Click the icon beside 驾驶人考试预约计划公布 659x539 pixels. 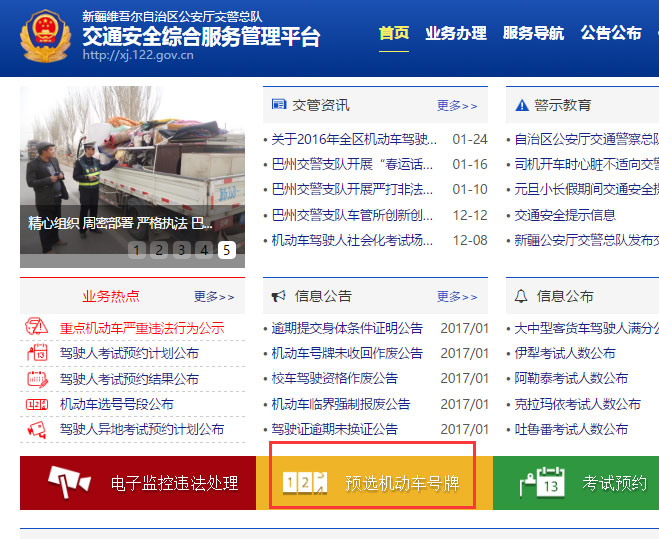pyautogui.click(x=37, y=353)
